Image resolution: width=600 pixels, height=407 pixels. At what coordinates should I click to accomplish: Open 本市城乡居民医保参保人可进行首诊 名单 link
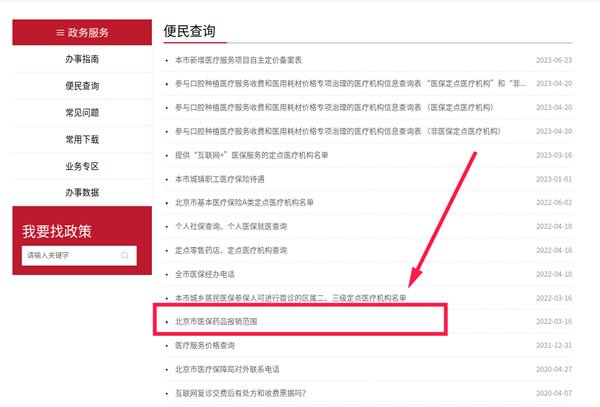[x=290, y=298]
